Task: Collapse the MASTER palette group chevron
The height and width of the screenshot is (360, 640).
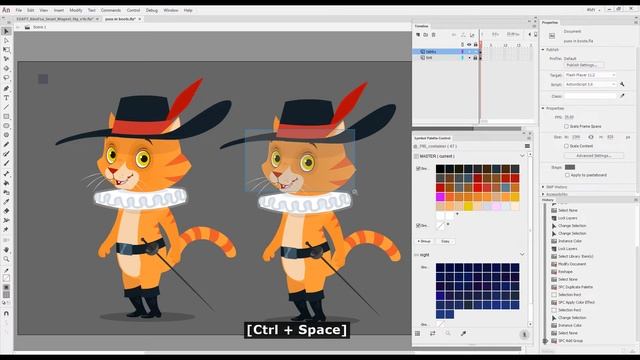Action: [522, 156]
